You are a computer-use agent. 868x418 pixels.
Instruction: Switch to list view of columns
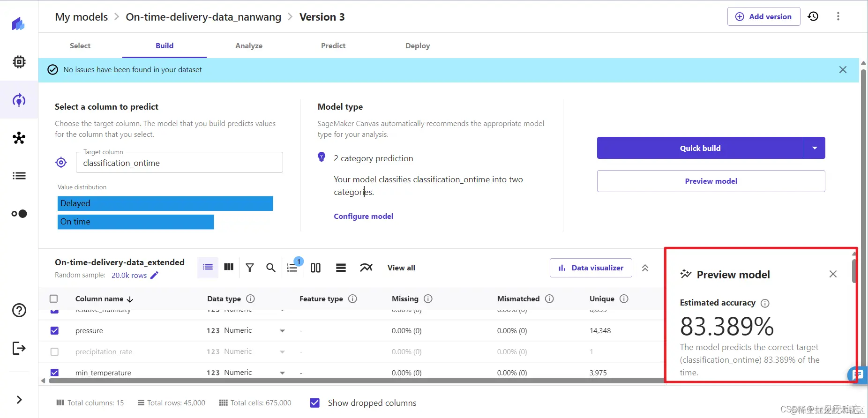pos(208,268)
